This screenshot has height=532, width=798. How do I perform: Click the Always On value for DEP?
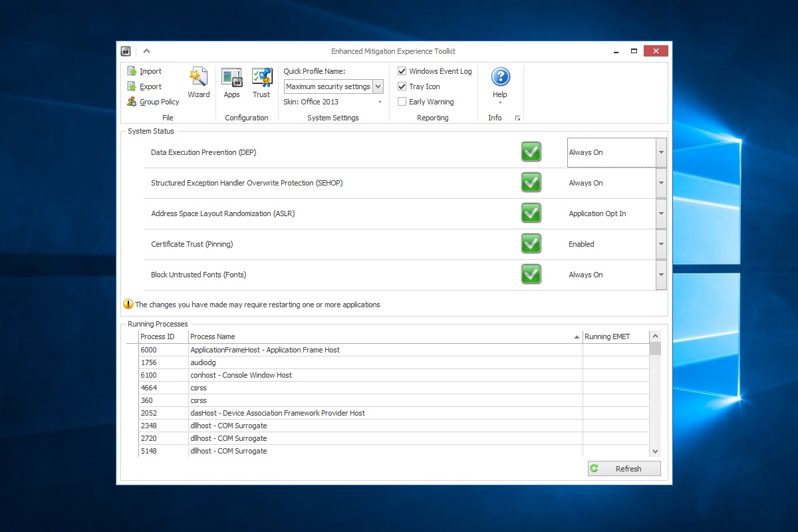586,152
